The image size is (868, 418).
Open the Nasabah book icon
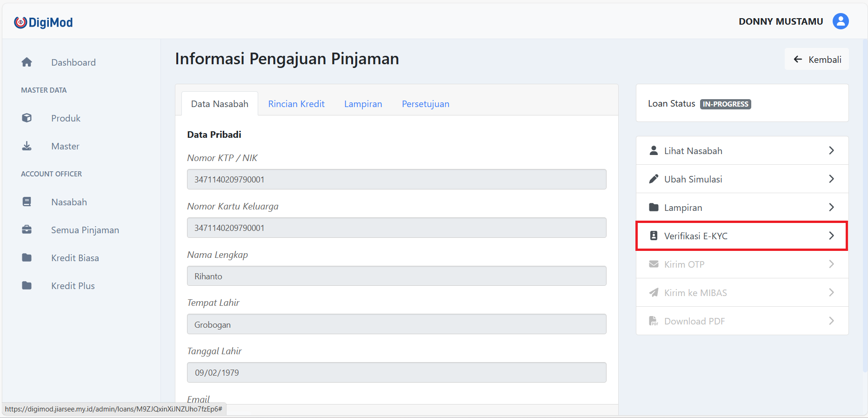point(27,202)
